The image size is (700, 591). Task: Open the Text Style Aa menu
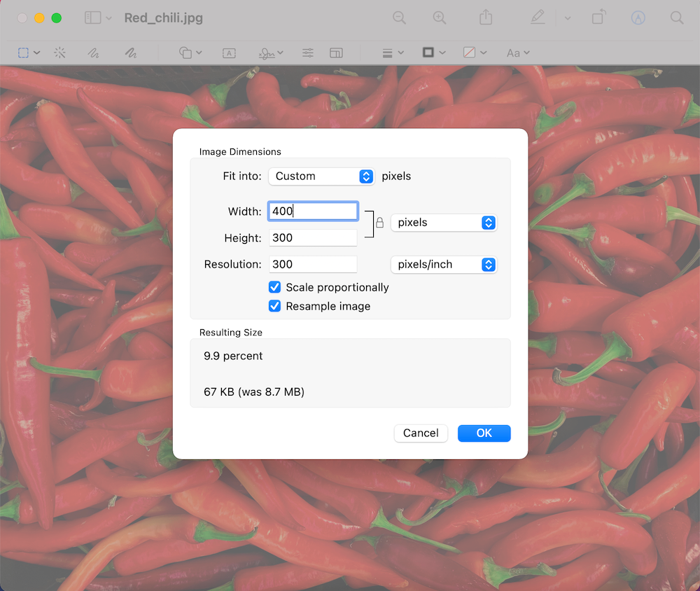(x=518, y=53)
